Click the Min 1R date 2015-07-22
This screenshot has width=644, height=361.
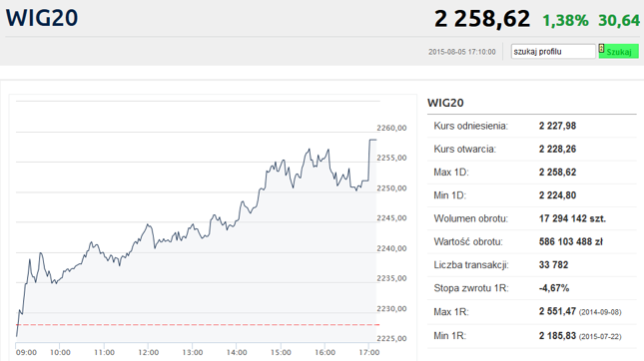coord(600,337)
